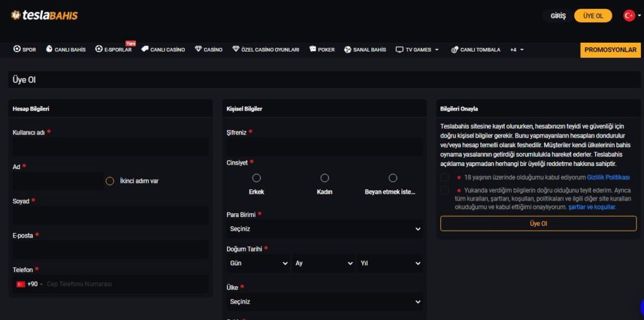
Task: Click the cards icon beside CANLI CASINO
Action: (145, 49)
